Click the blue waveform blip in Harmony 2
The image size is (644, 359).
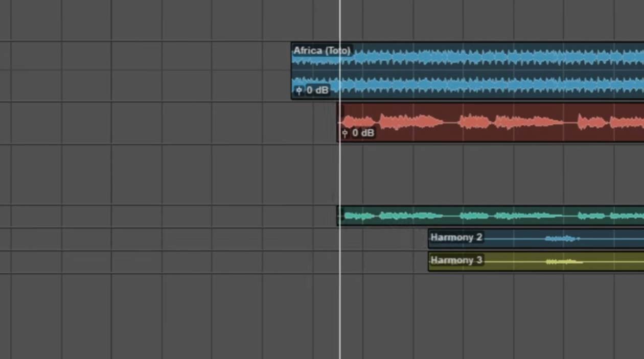pyautogui.click(x=561, y=238)
